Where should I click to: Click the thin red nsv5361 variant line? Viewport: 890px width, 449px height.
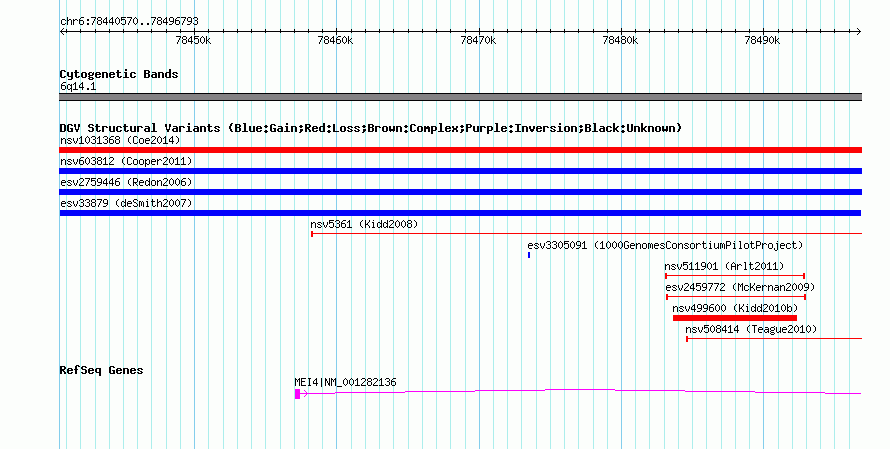coord(586,233)
